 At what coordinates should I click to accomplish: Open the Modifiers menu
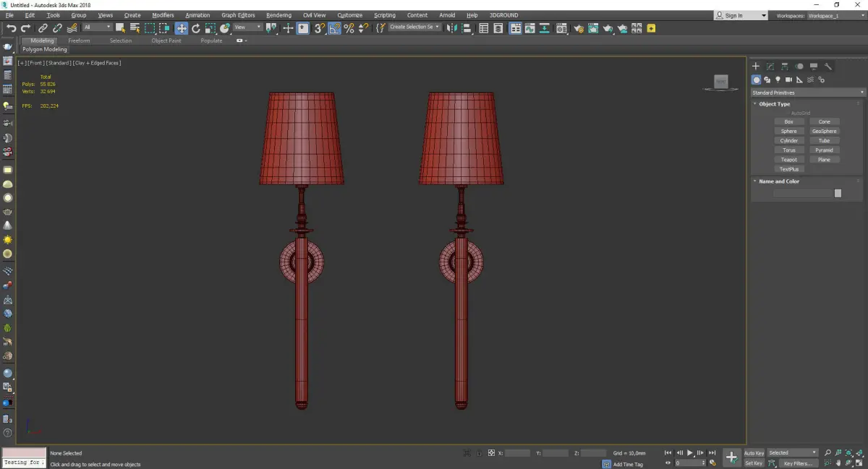tap(163, 15)
